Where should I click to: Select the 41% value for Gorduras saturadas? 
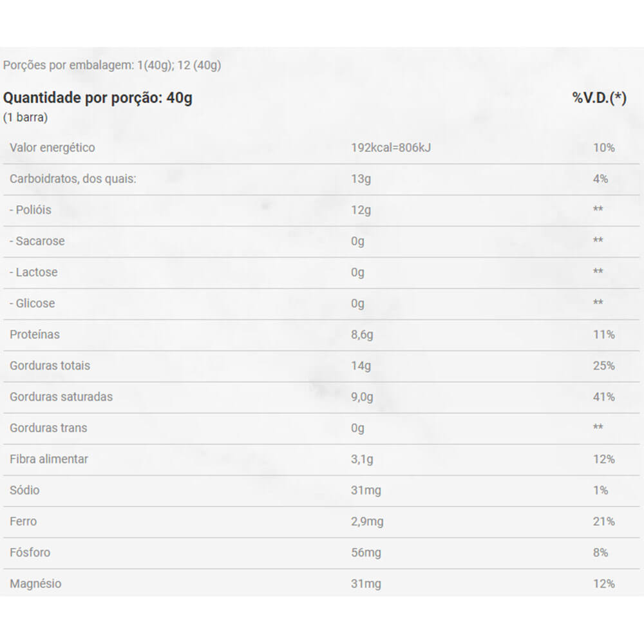(x=603, y=397)
